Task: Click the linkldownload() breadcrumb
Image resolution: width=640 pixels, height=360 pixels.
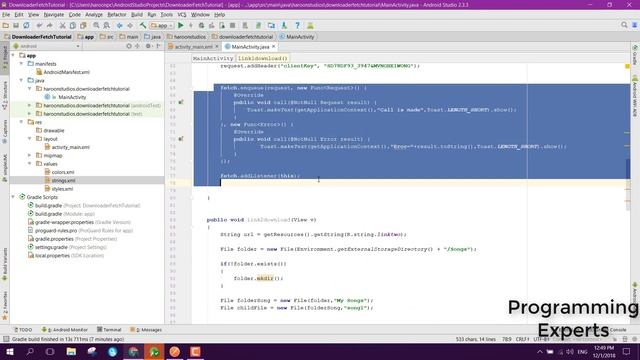Action: point(262,58)
